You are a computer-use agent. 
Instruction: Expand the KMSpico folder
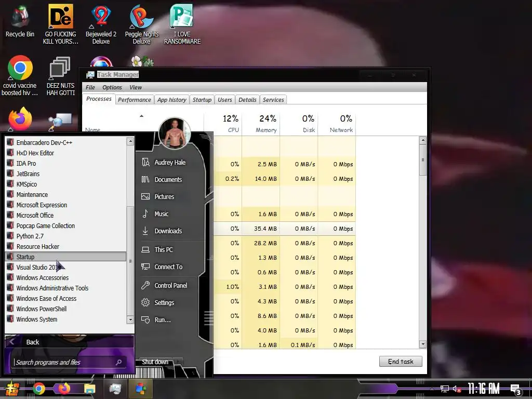66,184
